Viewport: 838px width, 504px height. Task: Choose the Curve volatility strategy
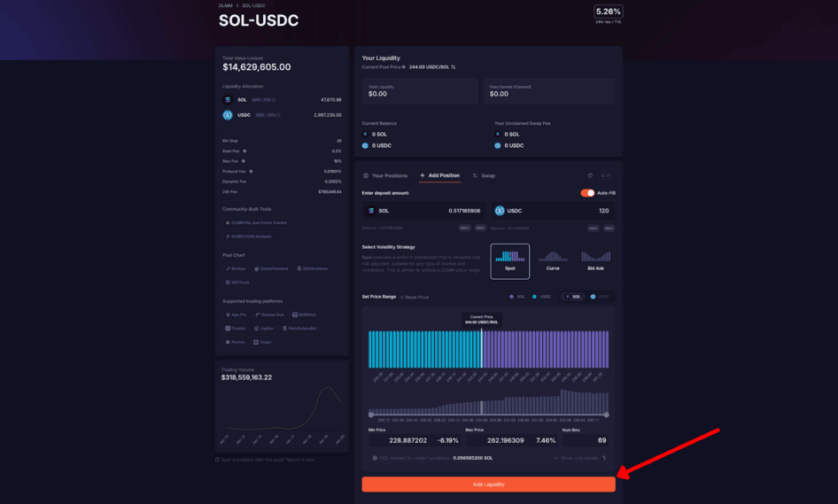pos(553,261)
